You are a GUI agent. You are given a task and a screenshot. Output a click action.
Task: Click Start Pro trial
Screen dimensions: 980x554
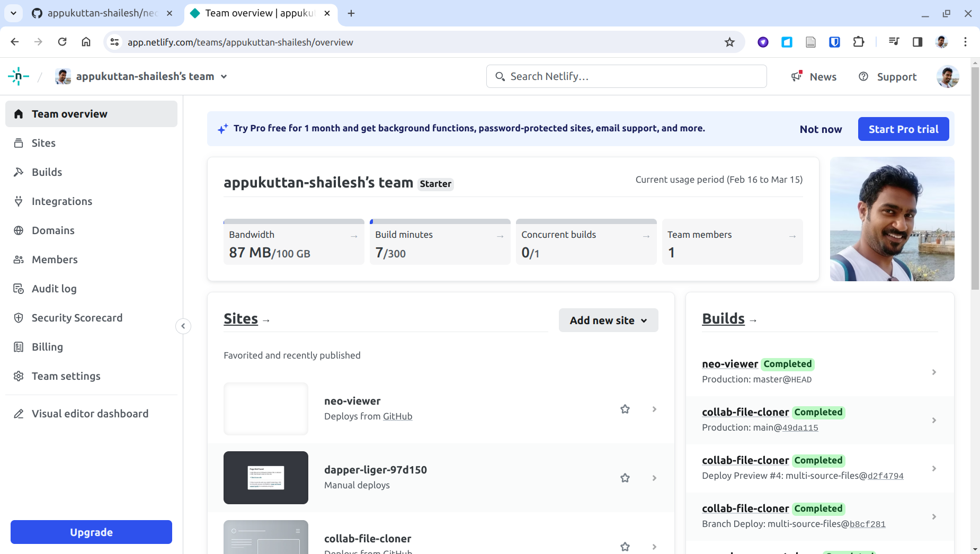pos(903,129)
